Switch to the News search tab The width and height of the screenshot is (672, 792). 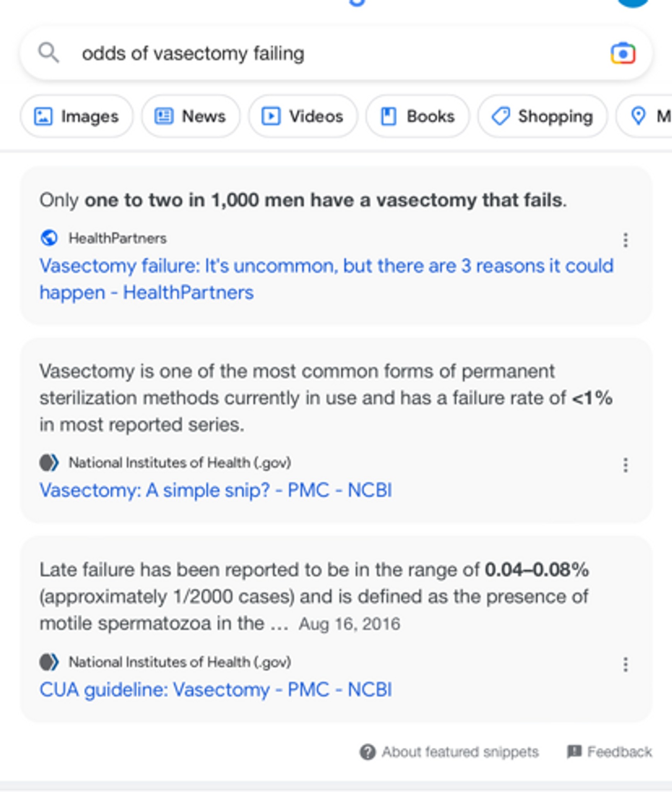point(190,116)
